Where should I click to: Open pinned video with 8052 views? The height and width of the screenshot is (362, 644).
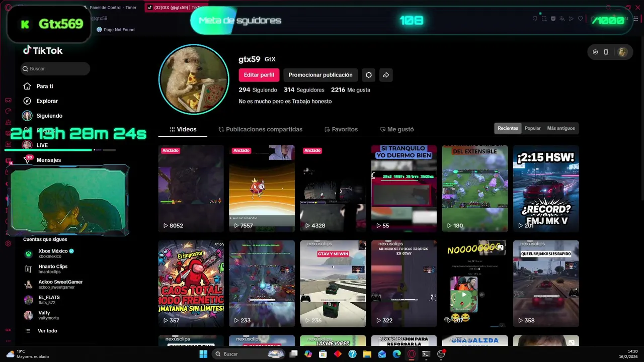(191, 189)
